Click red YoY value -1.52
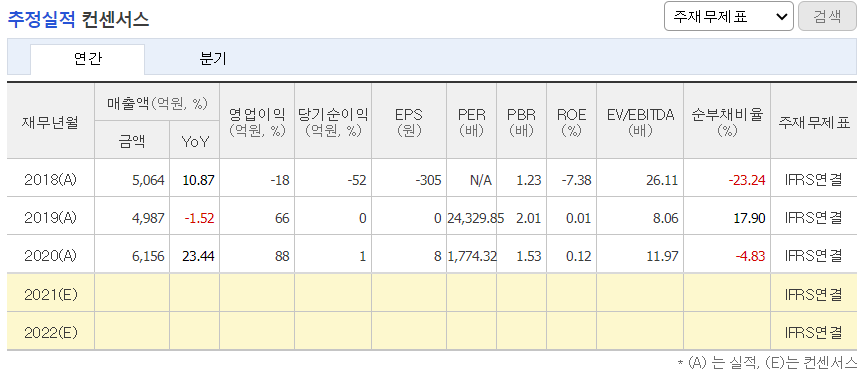This screenshot has width=864, height=375. (199, 218)
